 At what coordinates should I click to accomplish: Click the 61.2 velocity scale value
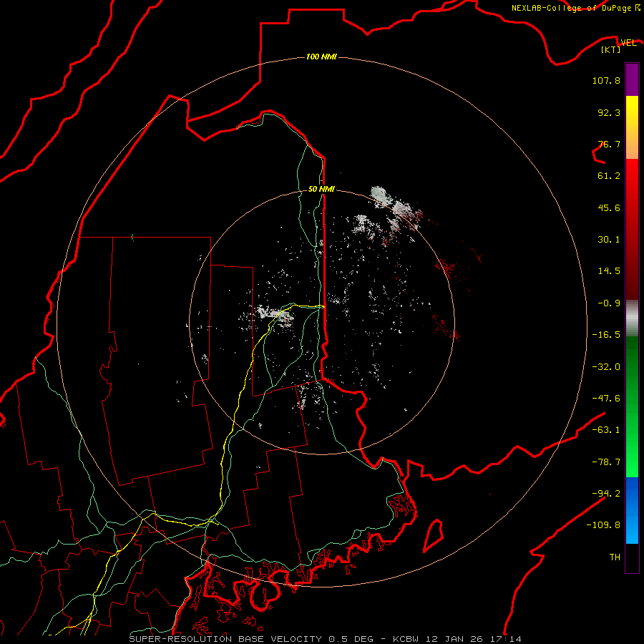tap(609, 176)
